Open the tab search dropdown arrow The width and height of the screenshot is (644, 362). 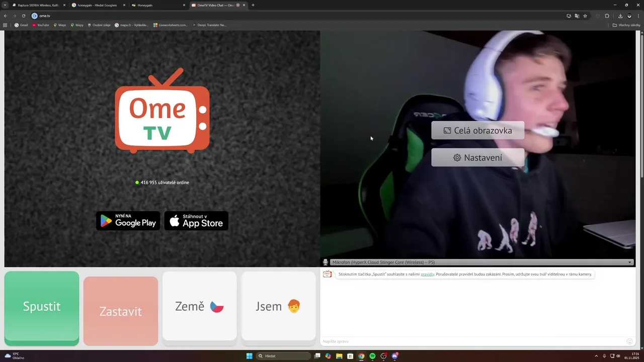(5, 5)
